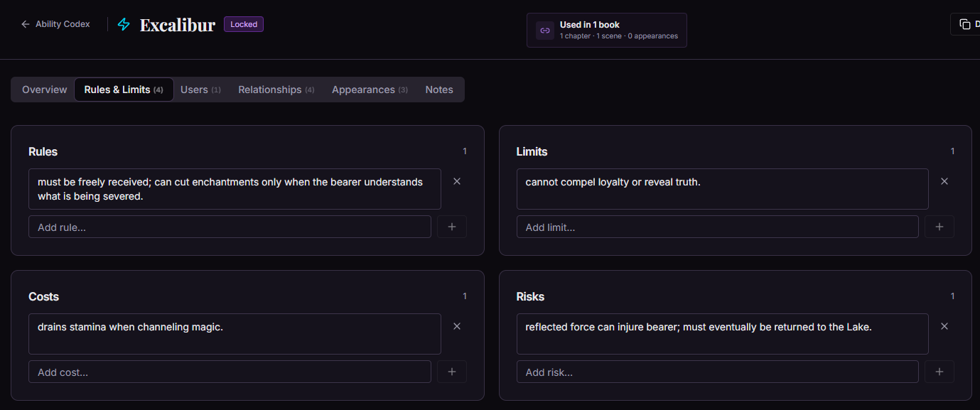Focus the Add risk input field

click(717, 372)
